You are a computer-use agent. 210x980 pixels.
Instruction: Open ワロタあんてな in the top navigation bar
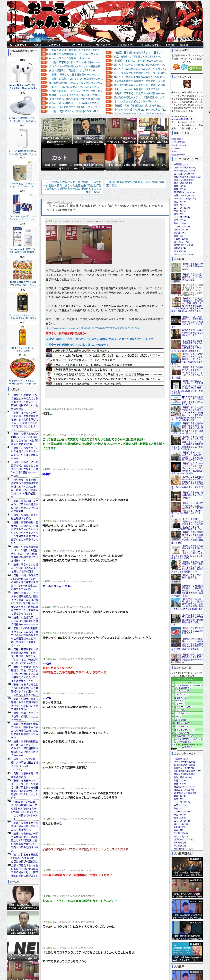[x=104, y=45]
